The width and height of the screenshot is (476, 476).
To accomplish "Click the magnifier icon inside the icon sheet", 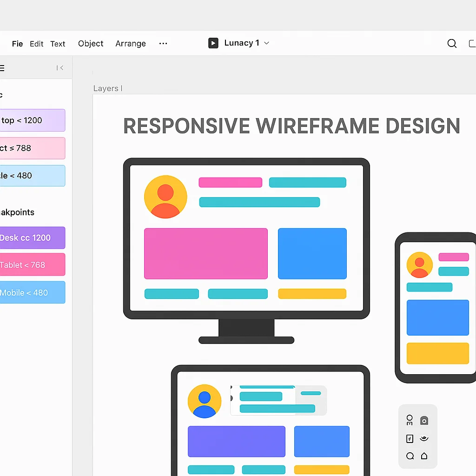I will tap(410, 456).
